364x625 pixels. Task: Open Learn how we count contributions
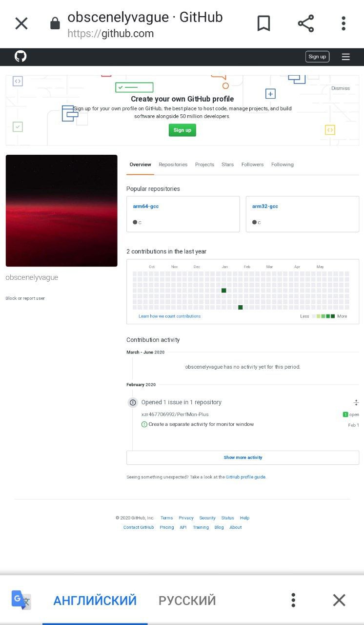[169, 316]
